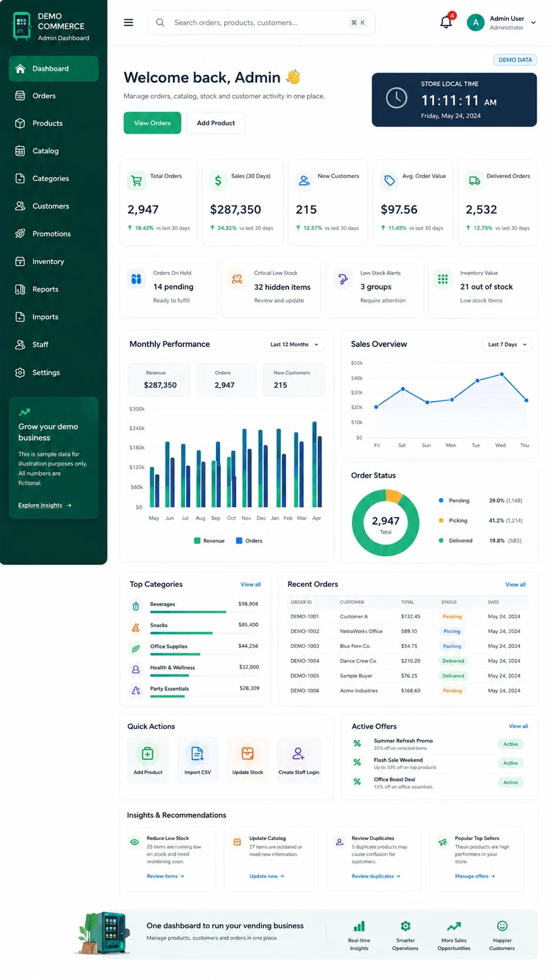The width and height of the screenshot is (552, 980).
Task: Click the search magnifier icon
Action: [x=160, y=23]
